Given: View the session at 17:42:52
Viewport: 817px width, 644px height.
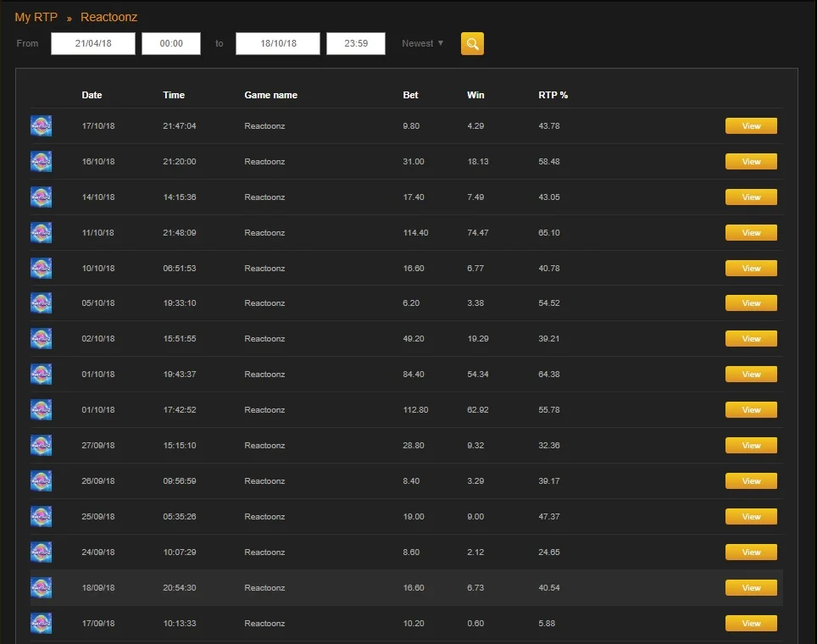Looking at the screenshot, I should tap(751, 409).
